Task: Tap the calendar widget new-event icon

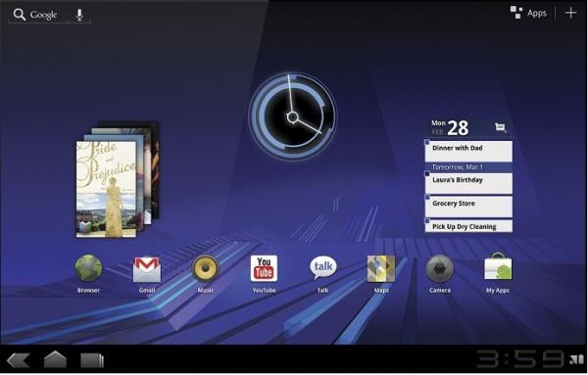Action: [501, 127]
